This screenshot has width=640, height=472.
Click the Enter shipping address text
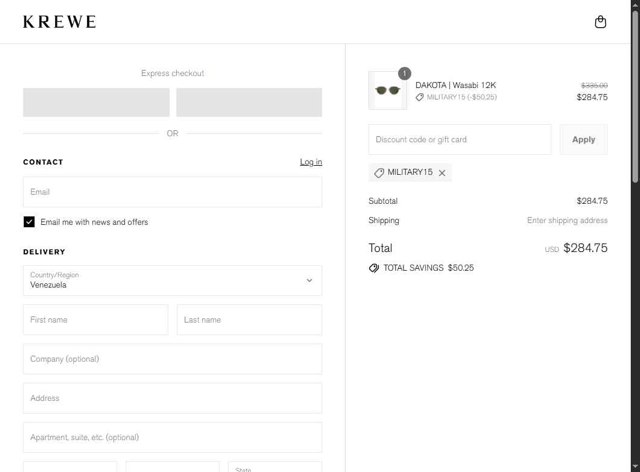567,220
